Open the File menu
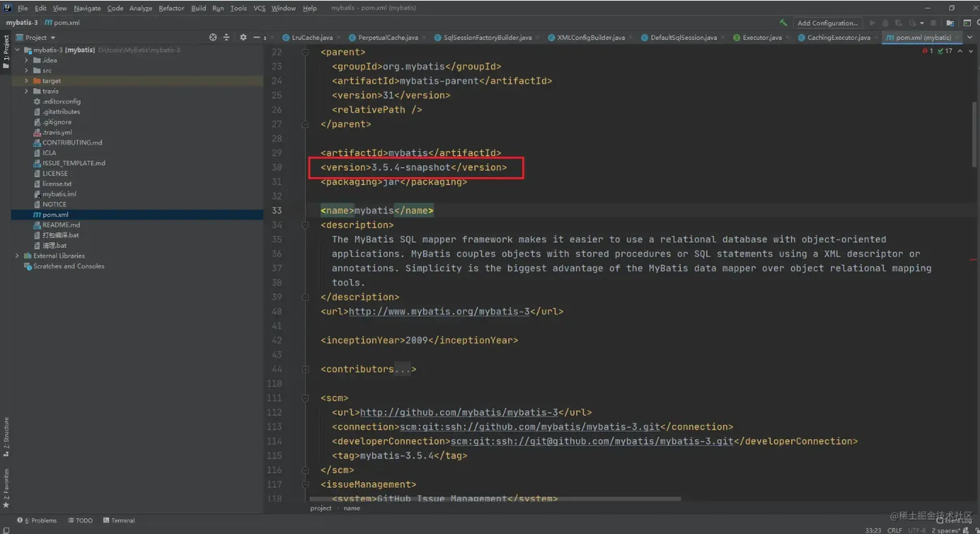 click(x=22, y=8)
